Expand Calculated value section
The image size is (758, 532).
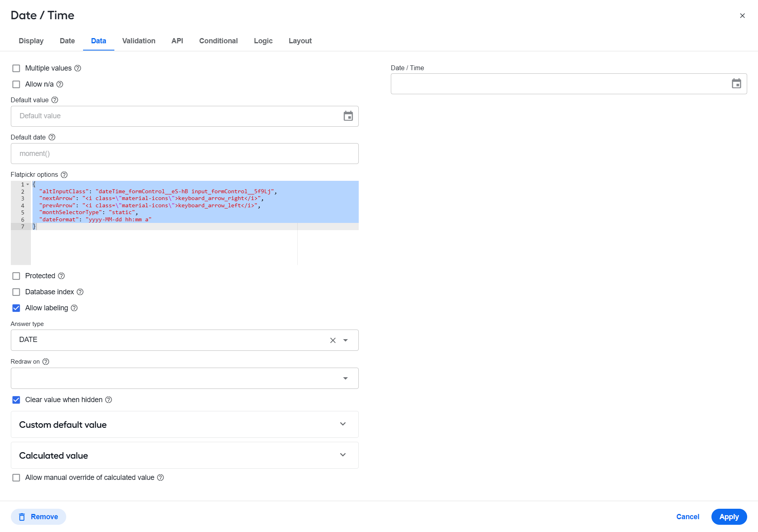click(x=185, y=455)
